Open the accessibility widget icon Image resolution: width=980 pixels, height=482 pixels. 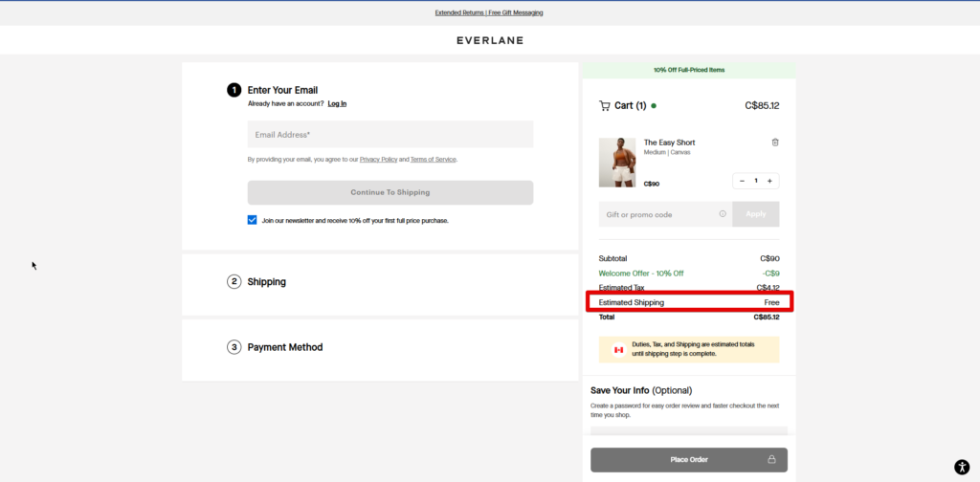click(962, 467)
